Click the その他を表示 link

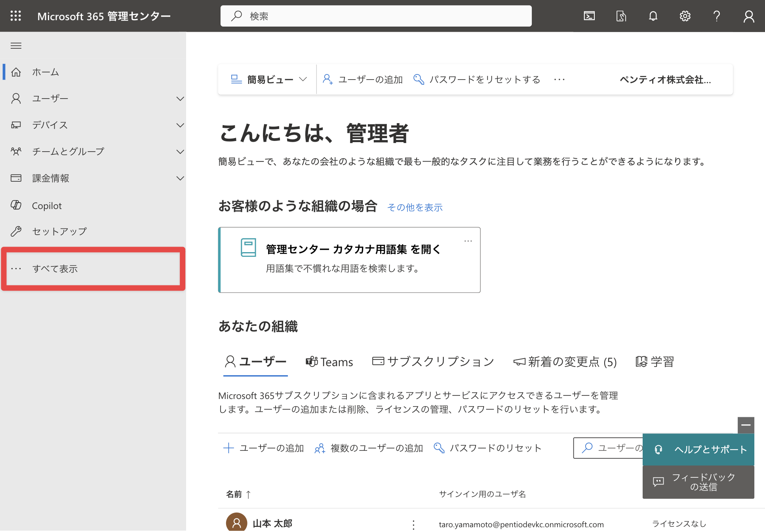[415, 207]
